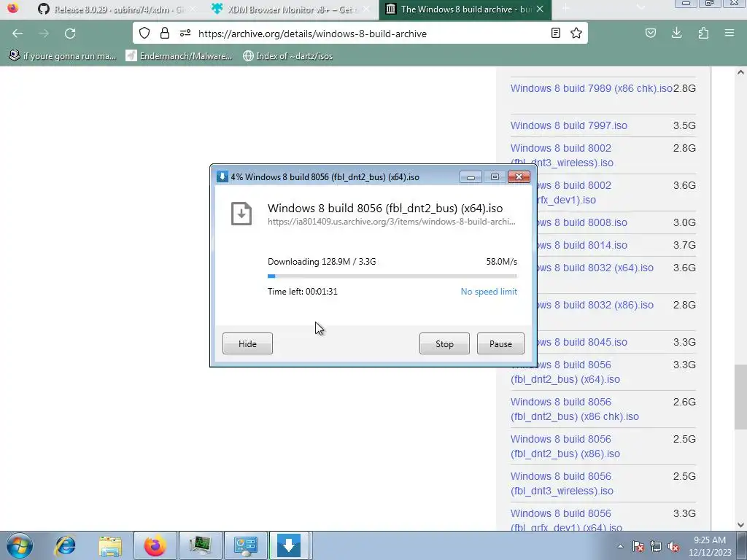Click the XDM download manager taskbar icon

(x=289, y=545)
